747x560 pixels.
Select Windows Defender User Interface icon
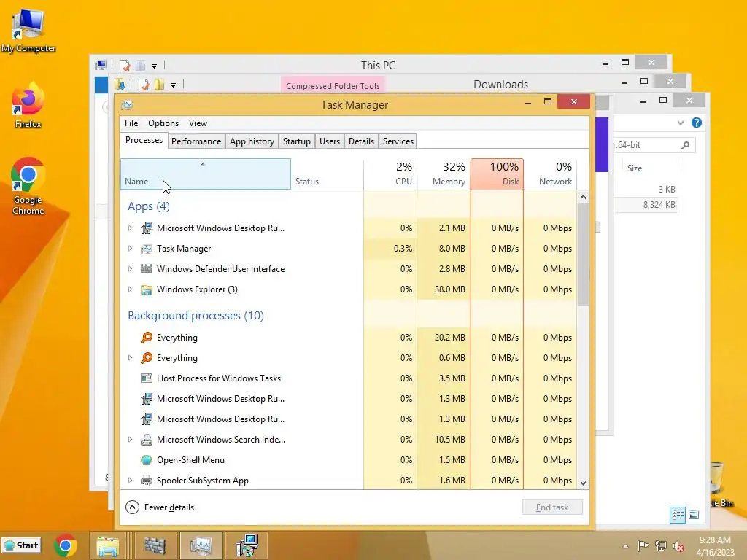coord(146,269)
